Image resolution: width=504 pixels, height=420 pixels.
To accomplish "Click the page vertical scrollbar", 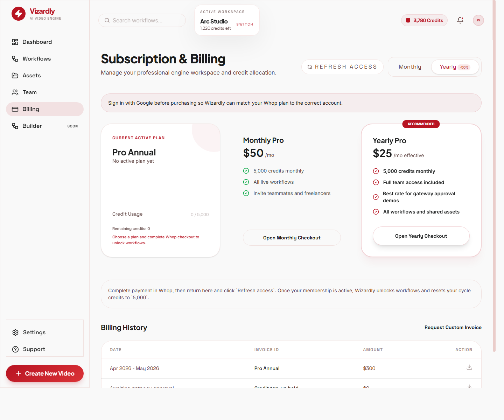I will [x=494, y=175].
